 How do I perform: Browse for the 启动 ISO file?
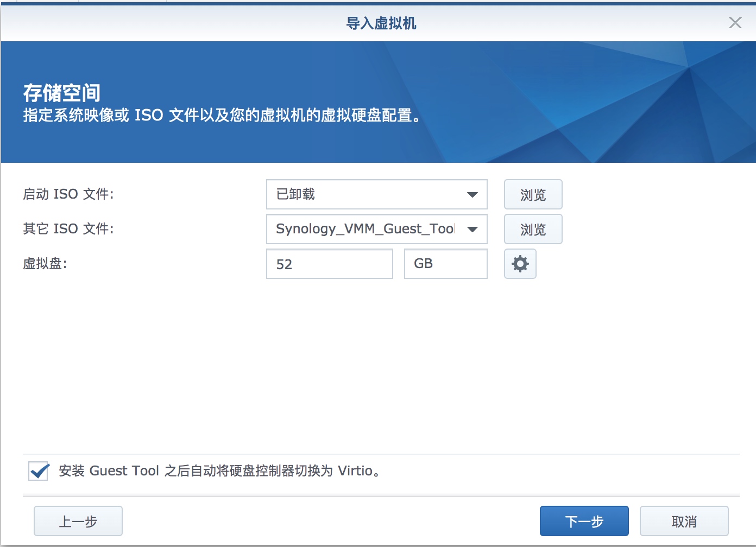tap(533, 194)
